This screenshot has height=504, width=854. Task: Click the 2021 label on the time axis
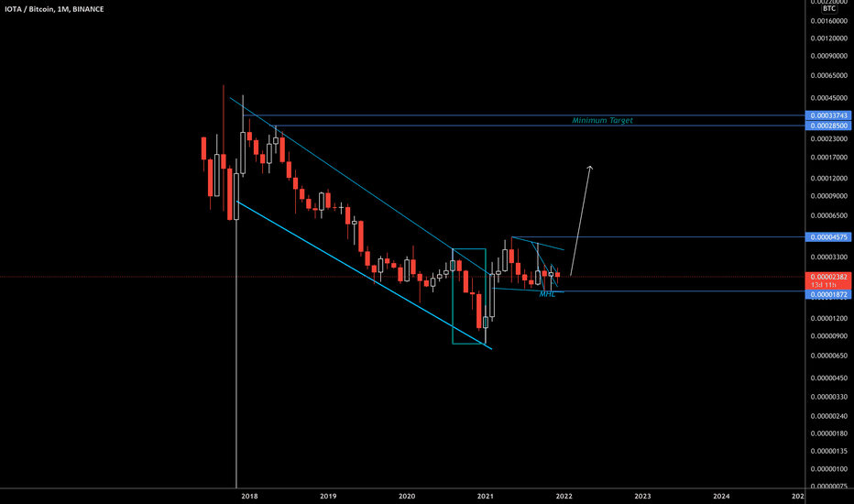click(x=486, y=497)
